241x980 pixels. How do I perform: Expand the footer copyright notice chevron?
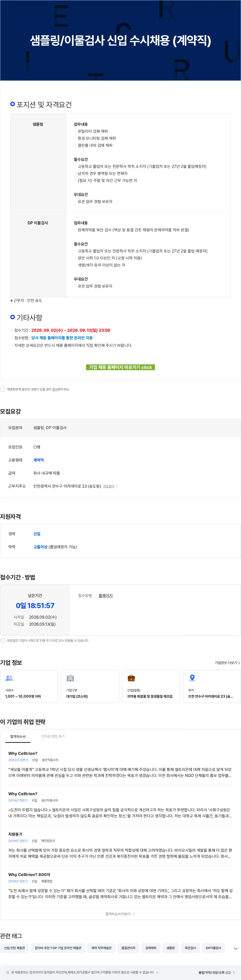(157, 972)
